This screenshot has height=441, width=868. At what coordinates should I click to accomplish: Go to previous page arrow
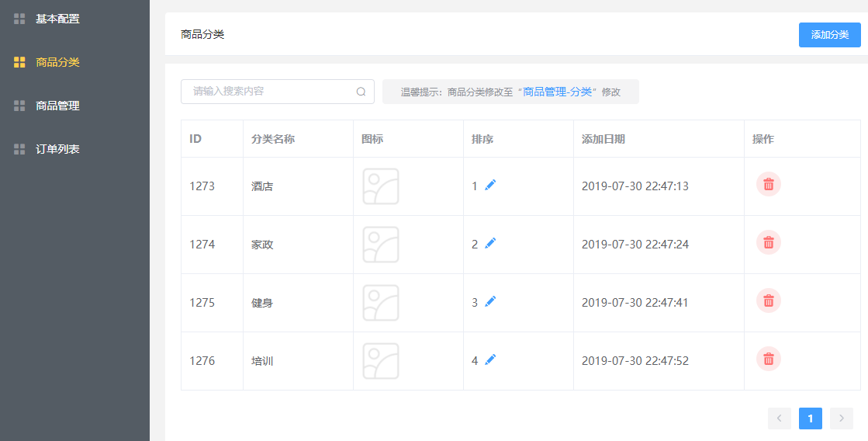tap(780, 418)
